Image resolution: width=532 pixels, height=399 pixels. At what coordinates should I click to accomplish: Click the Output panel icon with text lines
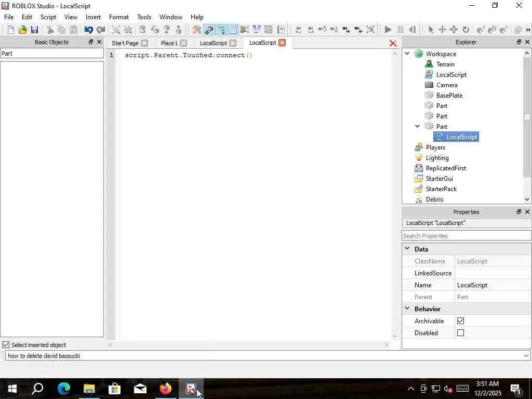(244, 30)
